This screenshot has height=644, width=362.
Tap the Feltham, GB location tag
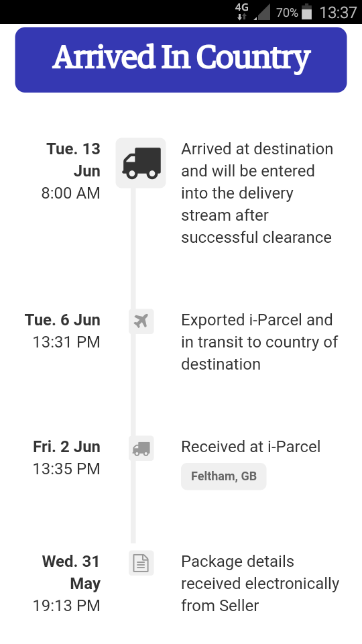[224, 476]
